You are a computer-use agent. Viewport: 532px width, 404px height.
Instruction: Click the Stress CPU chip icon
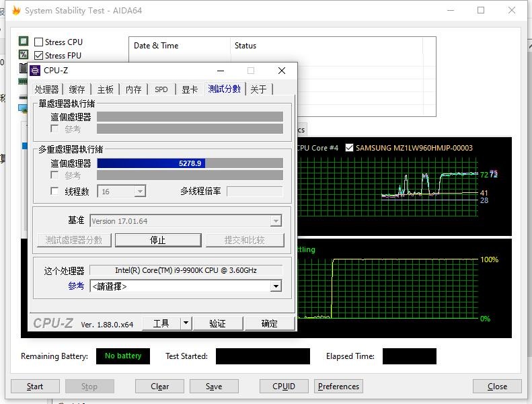coord(24,42)
